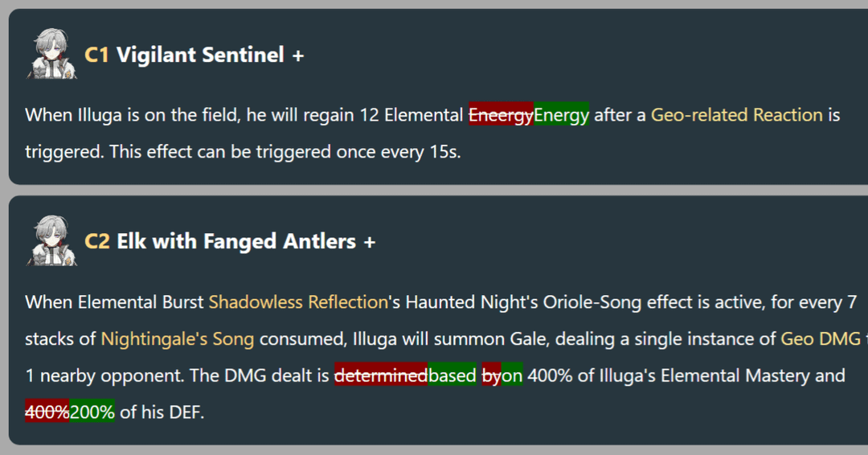The image size is (868, 455).
Task: Click the struck-through red "400%" value
Action: point(47,412)
